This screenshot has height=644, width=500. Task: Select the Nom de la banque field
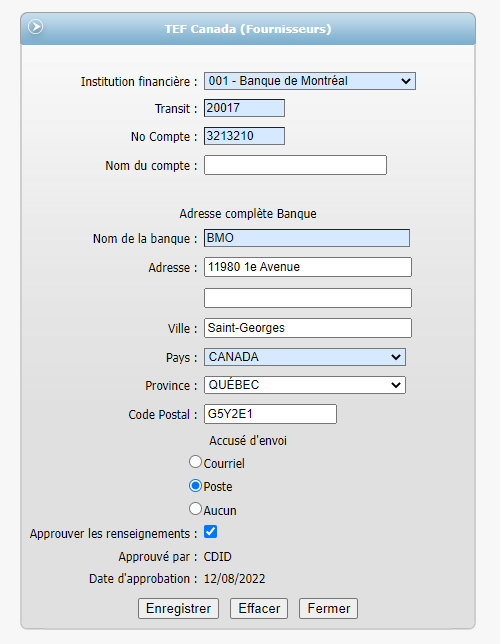(x=307, y=238)
